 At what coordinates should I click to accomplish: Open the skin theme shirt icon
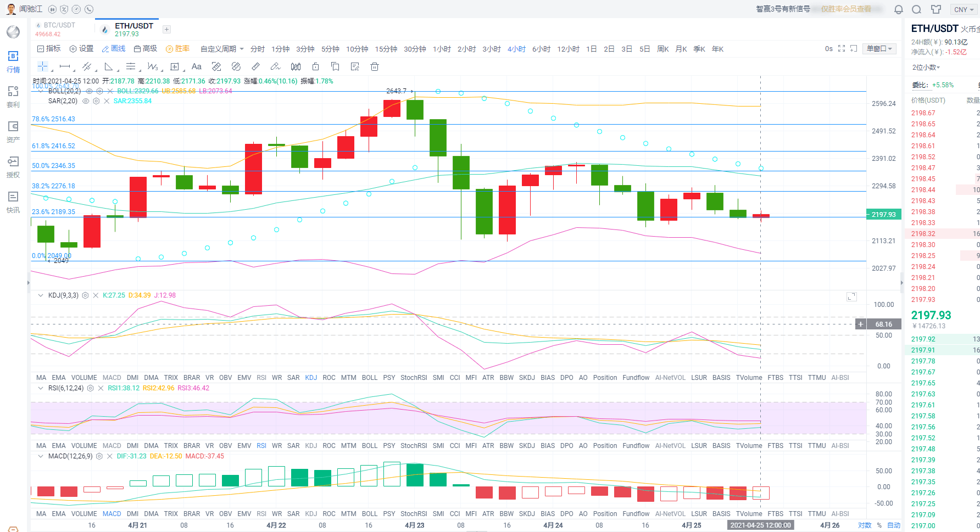pos(936,9)
